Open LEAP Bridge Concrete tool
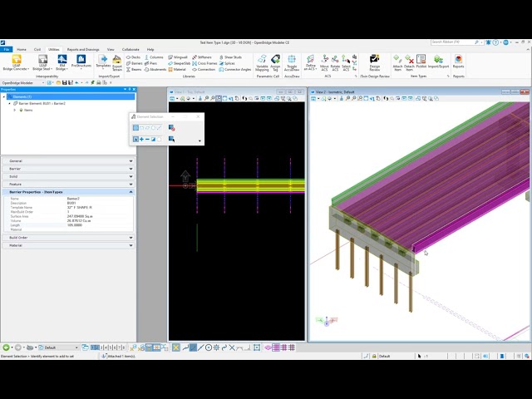The image size is (532, 399). [17, 63]
